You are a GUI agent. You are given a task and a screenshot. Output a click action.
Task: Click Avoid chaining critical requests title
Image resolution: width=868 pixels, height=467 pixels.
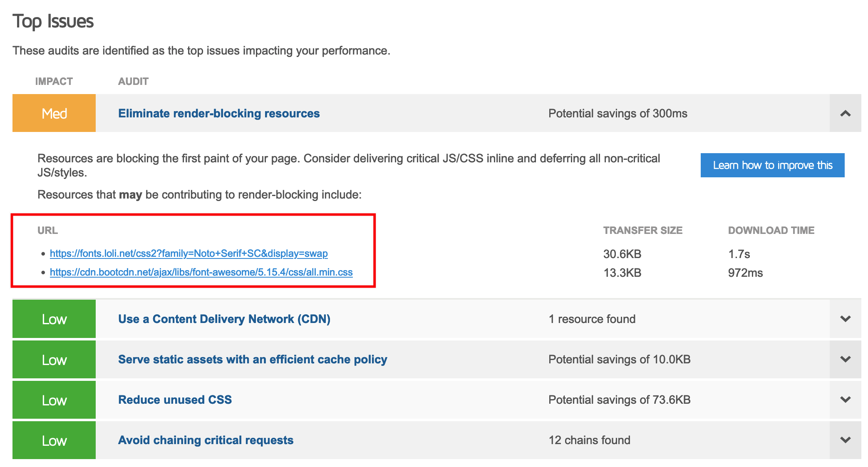click(206, 440)
